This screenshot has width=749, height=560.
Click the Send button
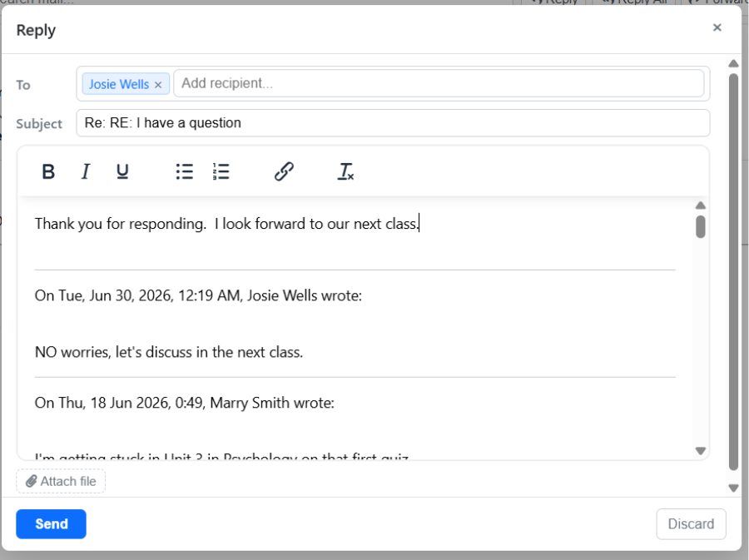point(51,523)
